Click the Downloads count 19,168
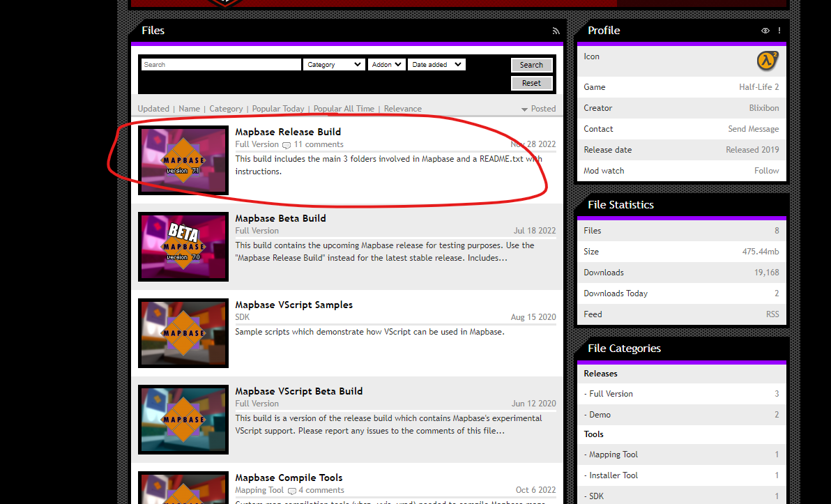 tap(766, 273)
